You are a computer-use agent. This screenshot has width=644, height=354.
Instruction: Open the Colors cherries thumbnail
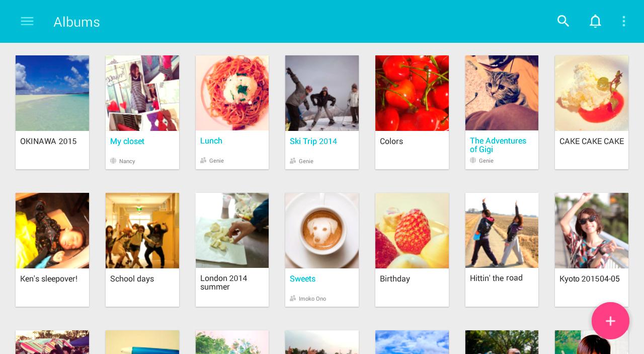pos(412,93)
